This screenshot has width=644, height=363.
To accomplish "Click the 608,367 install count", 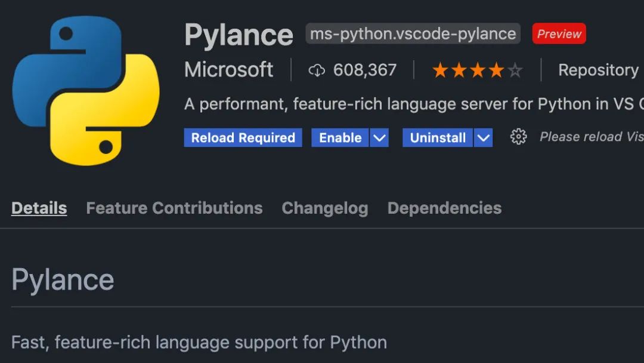I will 364,70.
